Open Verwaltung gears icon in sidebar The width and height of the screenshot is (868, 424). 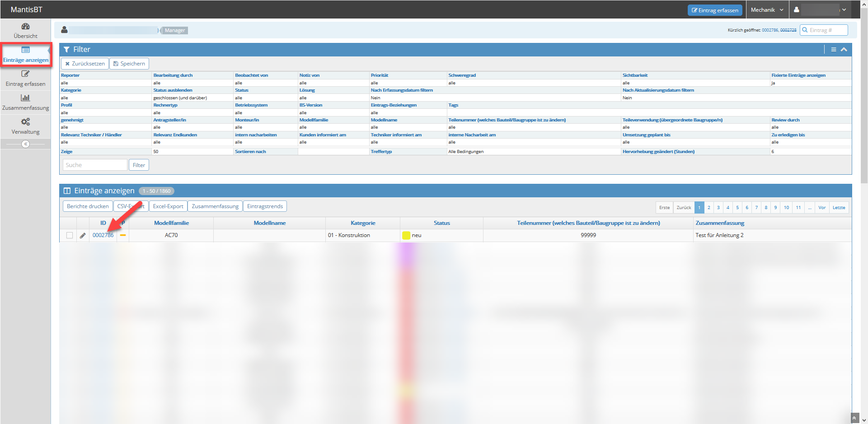(x=25, y=122)
